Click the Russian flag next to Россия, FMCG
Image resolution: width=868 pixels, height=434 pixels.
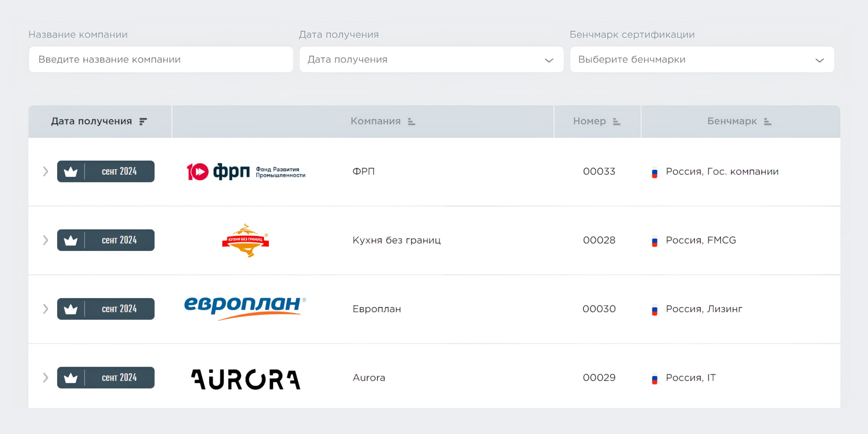click(654, 240)
